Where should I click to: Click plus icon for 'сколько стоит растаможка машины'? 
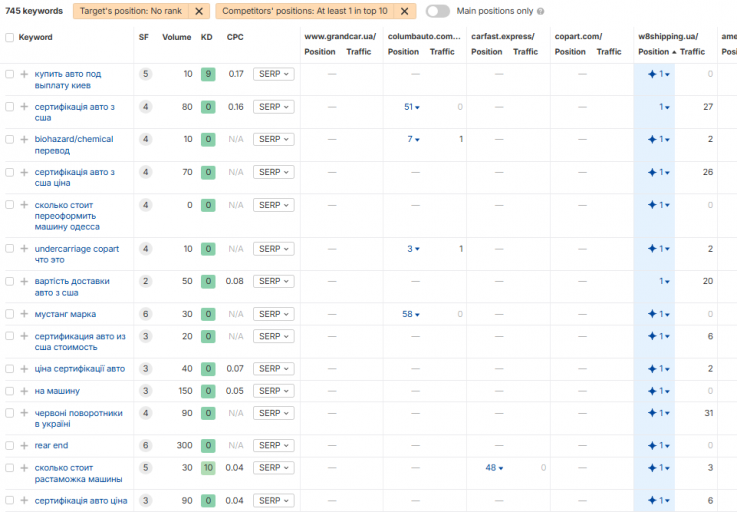(24, 468)
